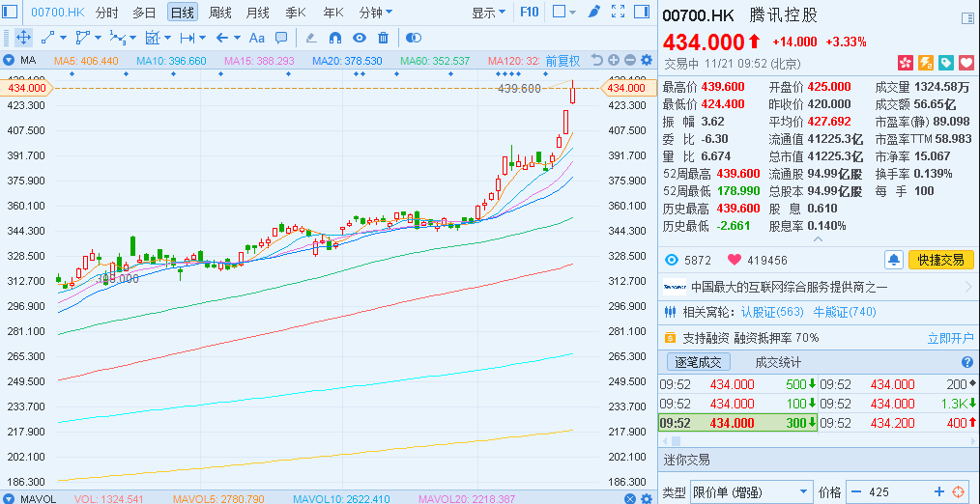Click 立即开户 open account link
980x504 pixels.
coord(951,339)
